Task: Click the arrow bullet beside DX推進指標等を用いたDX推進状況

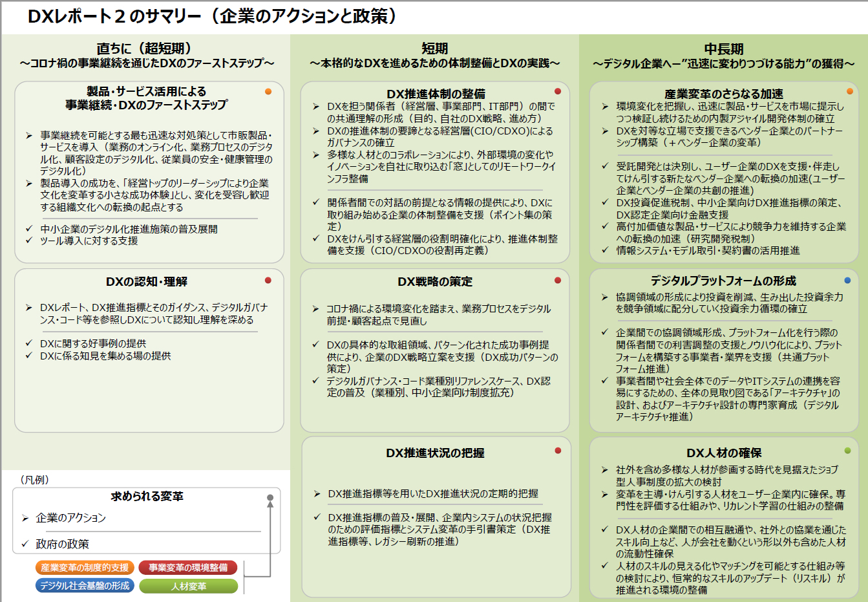Action: tap(317, 494)
